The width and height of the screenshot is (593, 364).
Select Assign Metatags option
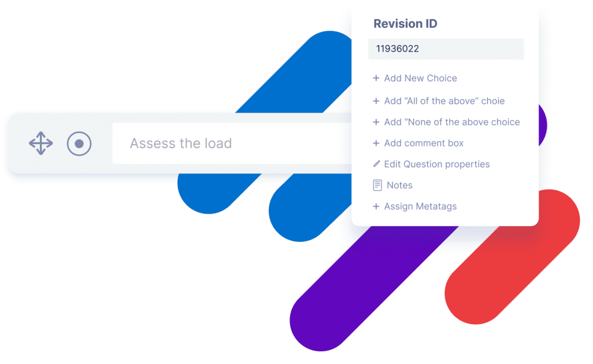420,206
